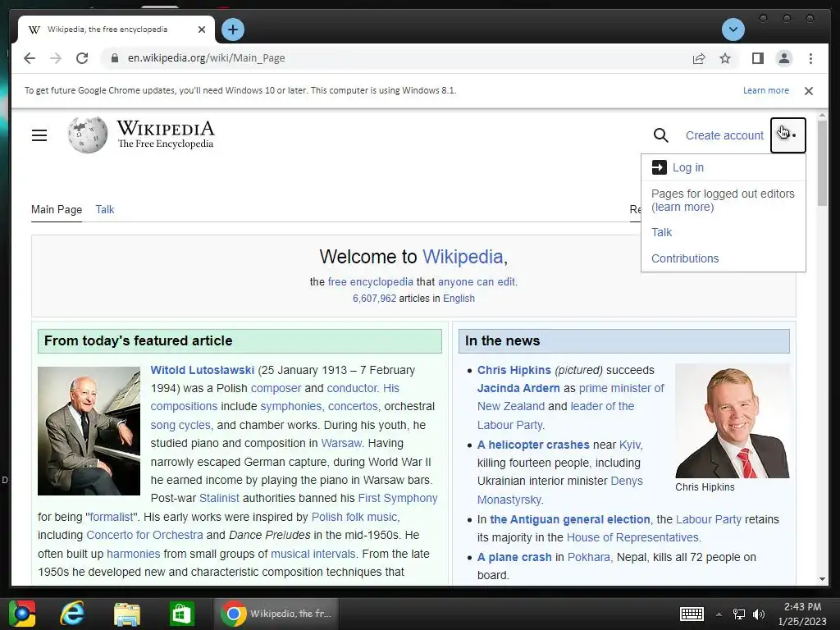Go back with the browser back arrow

coord(30,58)
